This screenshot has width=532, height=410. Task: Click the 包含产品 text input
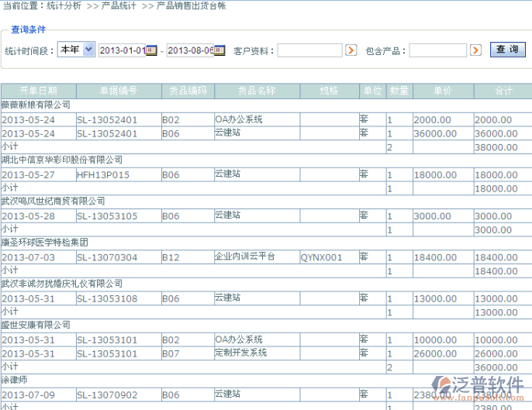438,50
